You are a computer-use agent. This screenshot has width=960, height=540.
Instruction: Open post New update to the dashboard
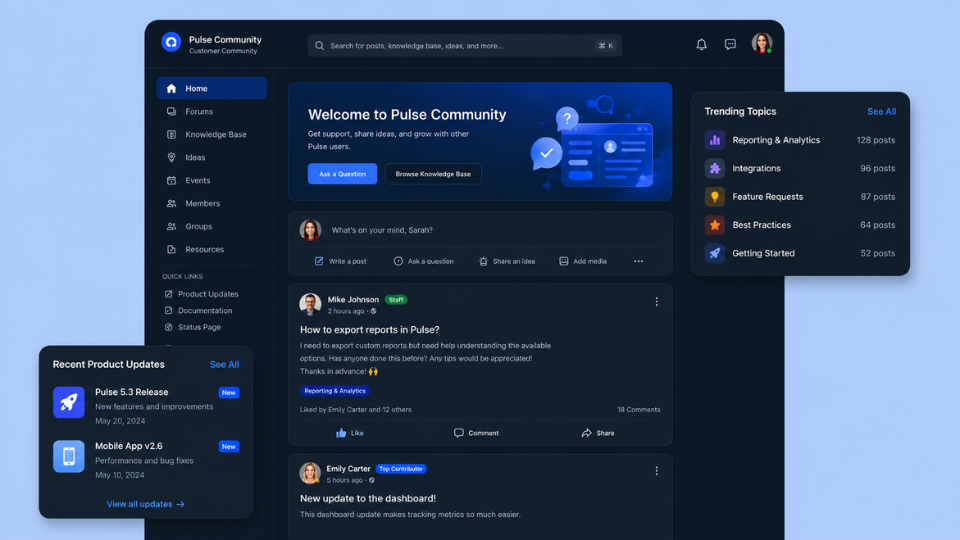click(x=368, y=498)
